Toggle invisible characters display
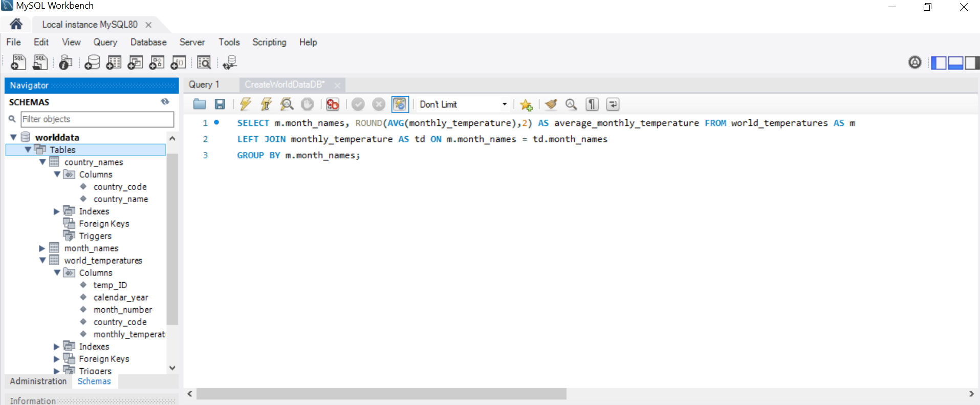This screenshot has height=405, width=980. coord(592,104)
